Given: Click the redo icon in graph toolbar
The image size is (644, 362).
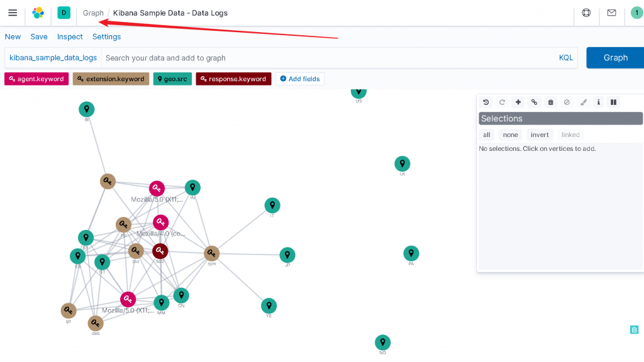Looking at the screenshot, I should [502, 102].
